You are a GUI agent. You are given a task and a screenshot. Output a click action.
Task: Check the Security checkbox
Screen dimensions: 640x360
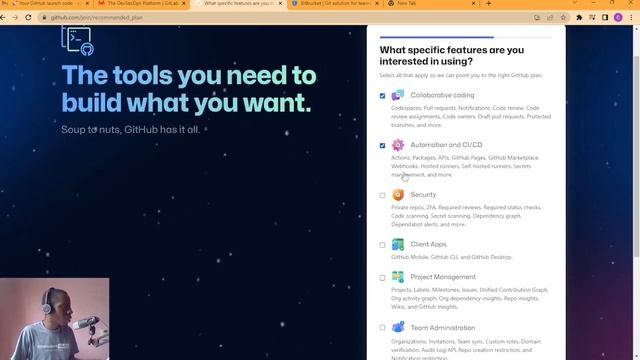pos(382,195)
